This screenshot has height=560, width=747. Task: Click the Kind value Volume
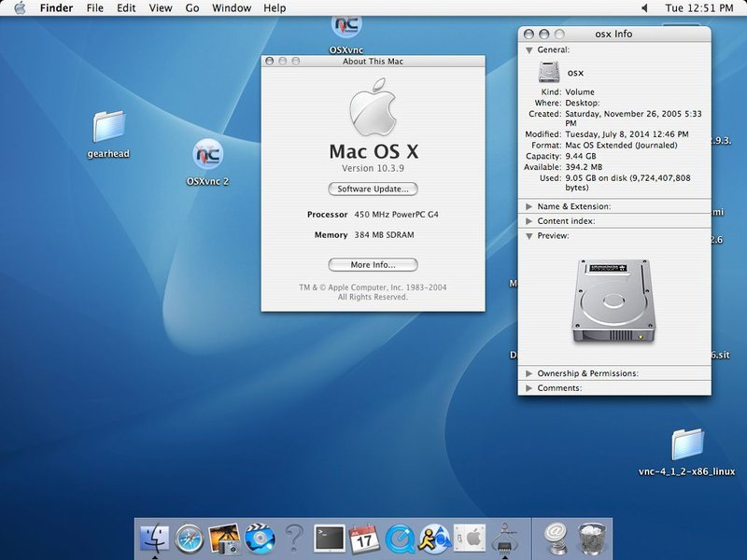(580, 91)
